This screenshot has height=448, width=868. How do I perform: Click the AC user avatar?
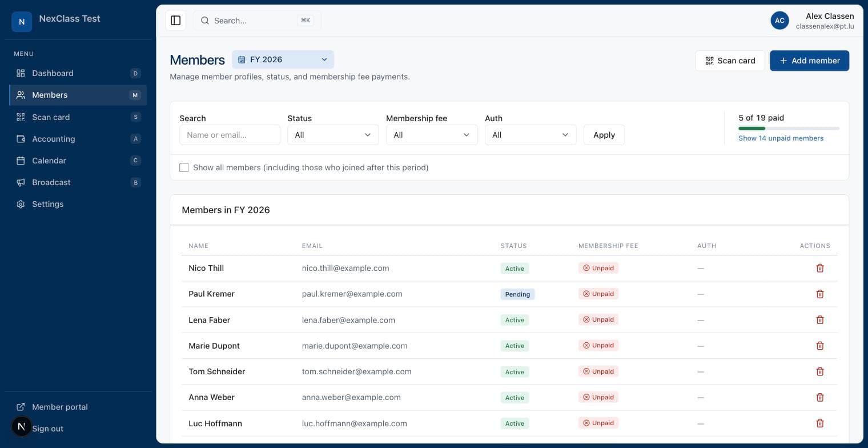(x=779, y=21)
